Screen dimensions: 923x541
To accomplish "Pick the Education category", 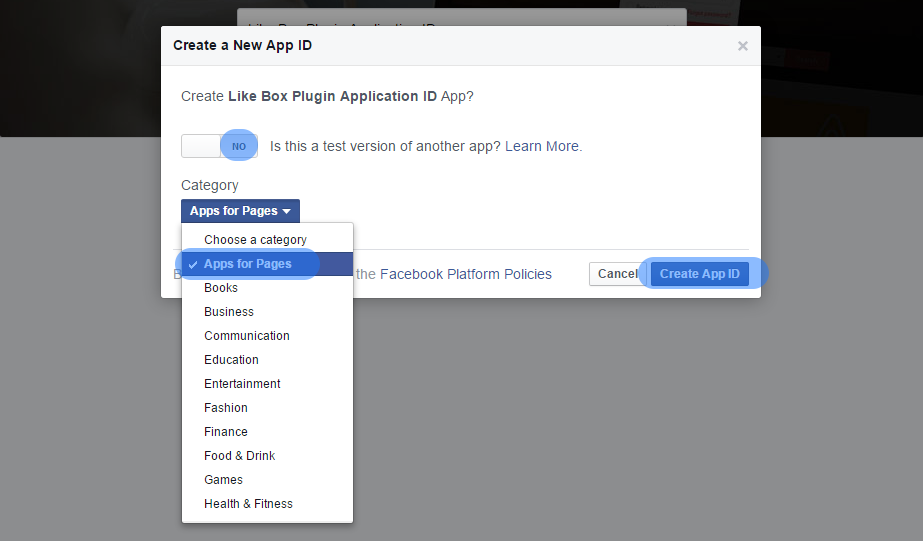I will click(x=231, y=360).
